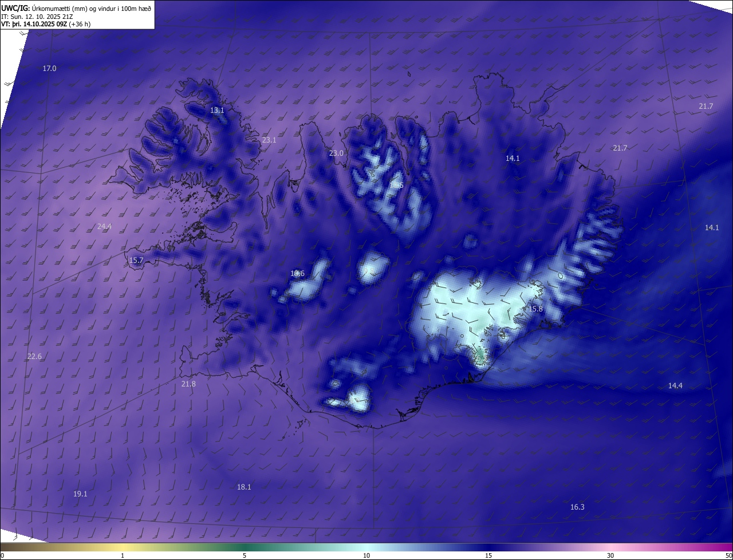733x560 pixels.
Task: Click the map value label 19.1
Action: 80,494
